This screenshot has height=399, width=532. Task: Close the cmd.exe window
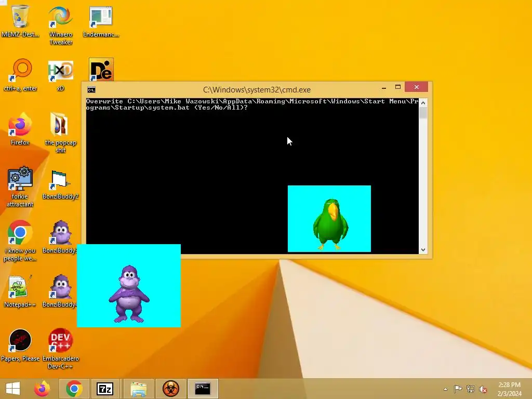(416, 87)
